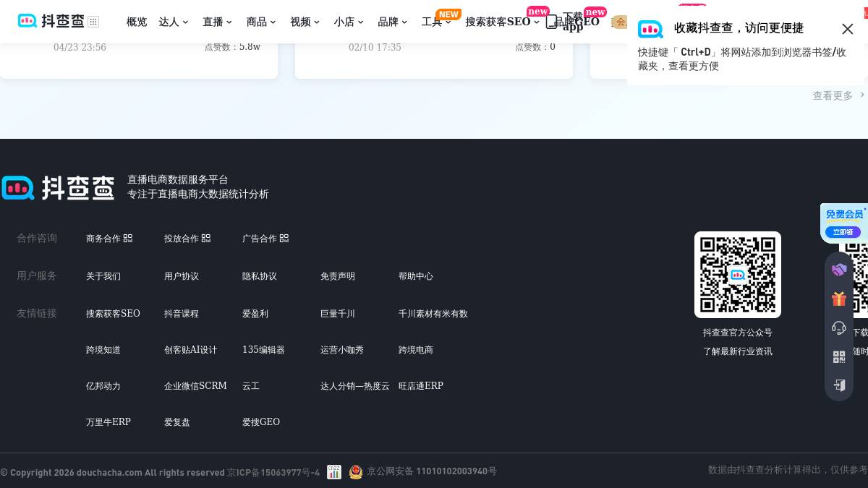The image size is (868, 488).
Task: Click the 会员 membership icon in the top bar
Action: tap(620, 22)
